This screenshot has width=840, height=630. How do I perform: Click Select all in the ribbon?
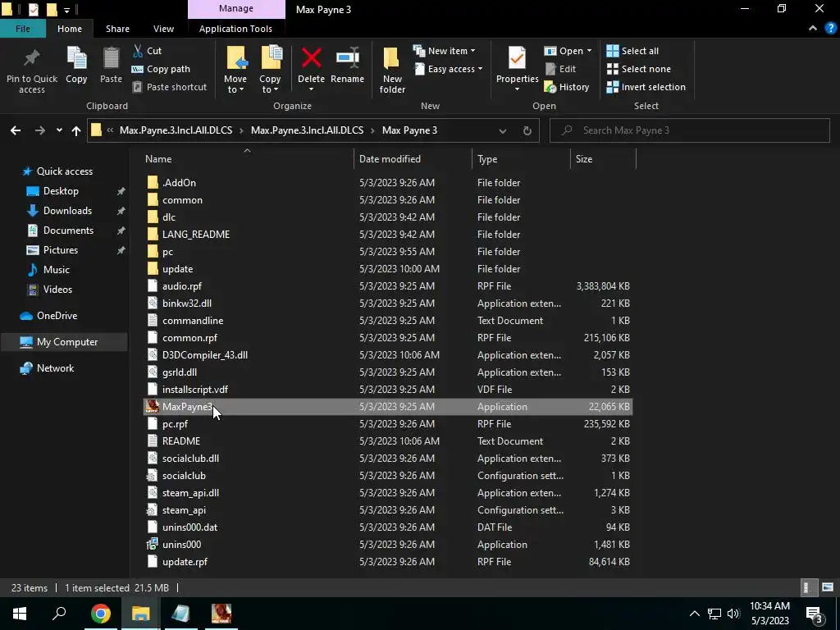click(x=632, y=51)
